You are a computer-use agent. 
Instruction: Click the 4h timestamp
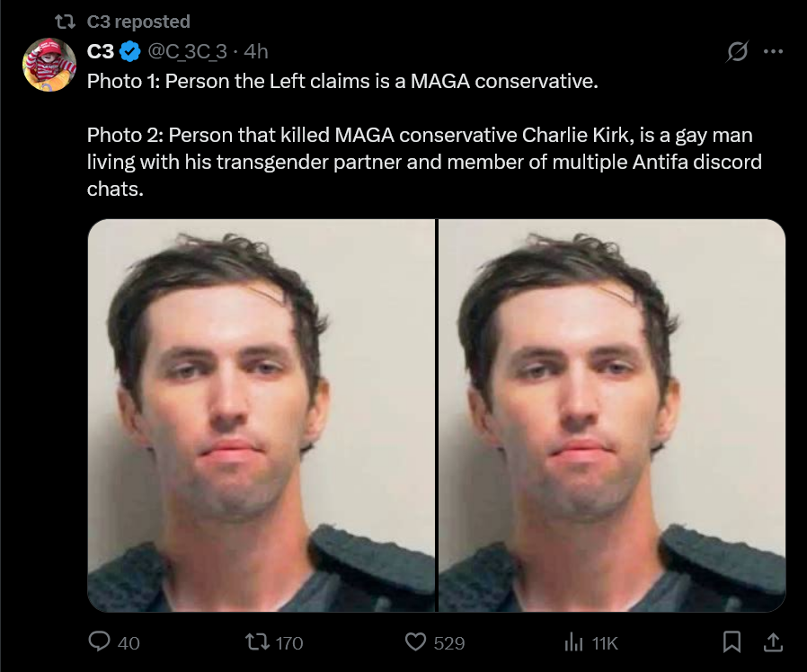click(x=256, y=53)
